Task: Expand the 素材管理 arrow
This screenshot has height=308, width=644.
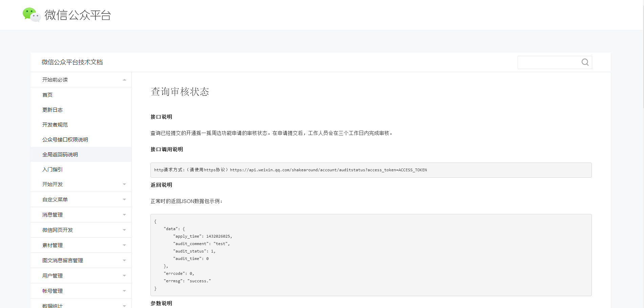Action: point(124,245)
